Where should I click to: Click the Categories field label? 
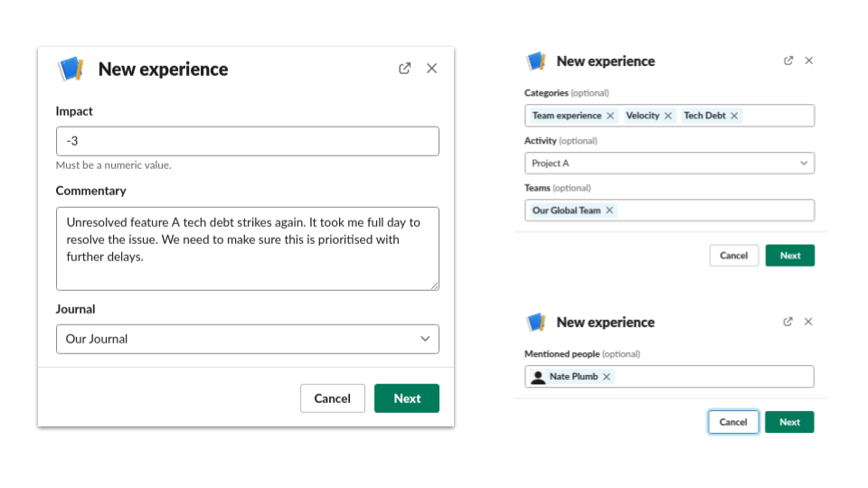pos(546,93)
